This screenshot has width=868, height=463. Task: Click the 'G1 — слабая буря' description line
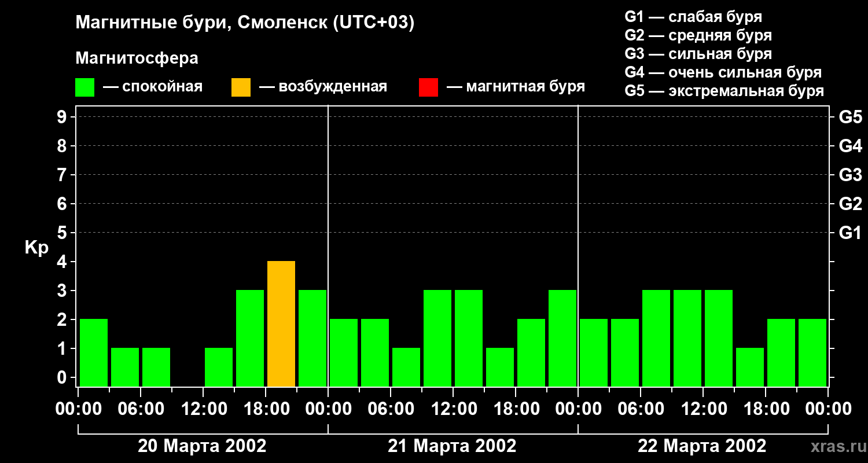693,17
